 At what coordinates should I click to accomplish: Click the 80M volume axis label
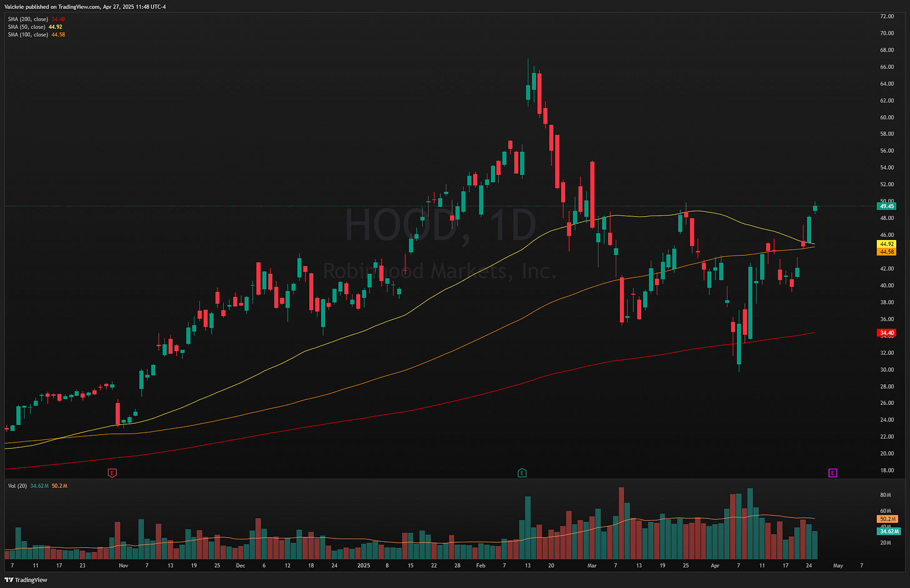[885, 495]
